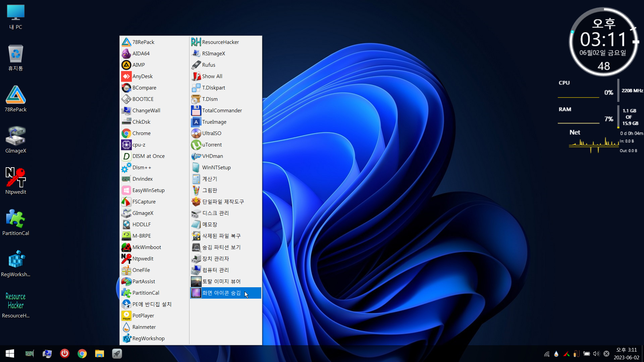This screenshot has width=644, height=362.
Task: Select the 78RePack desktop shortcut
Action: click(15, 99)
